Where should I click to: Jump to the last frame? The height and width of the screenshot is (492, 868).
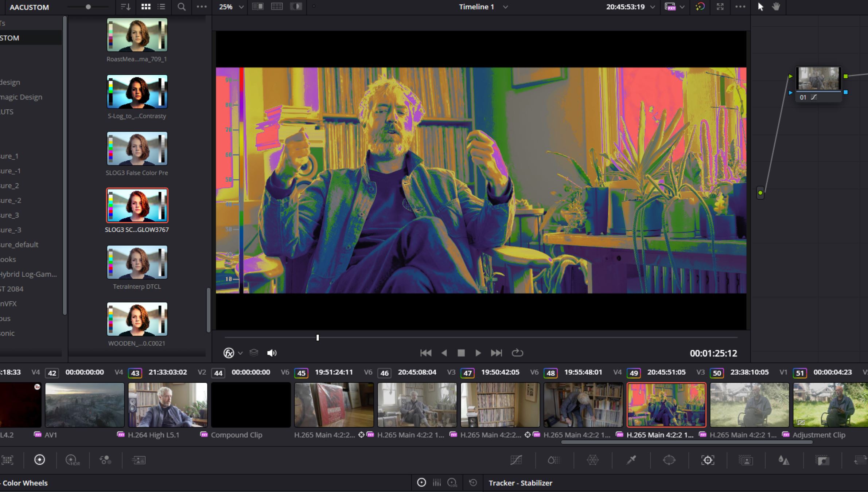496,353
